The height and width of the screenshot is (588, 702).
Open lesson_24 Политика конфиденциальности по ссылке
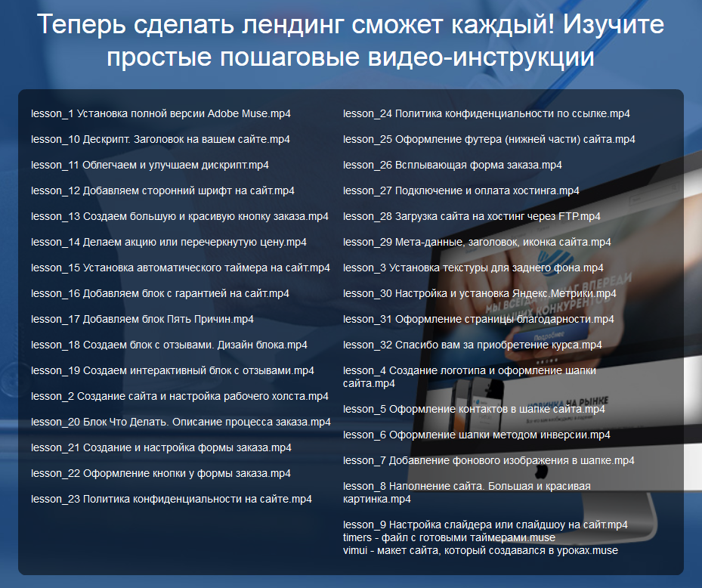pos(485,113)
